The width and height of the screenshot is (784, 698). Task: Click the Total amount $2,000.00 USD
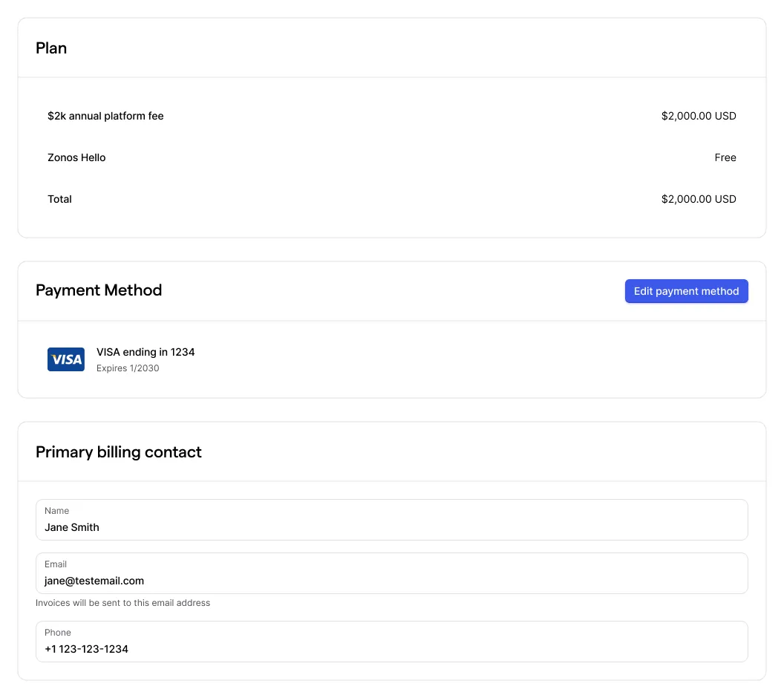(698, 199)
